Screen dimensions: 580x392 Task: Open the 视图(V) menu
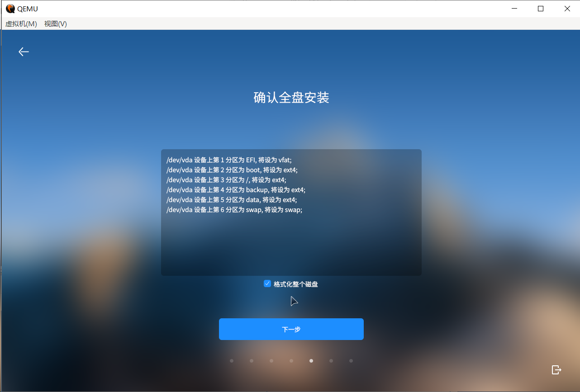55,24
